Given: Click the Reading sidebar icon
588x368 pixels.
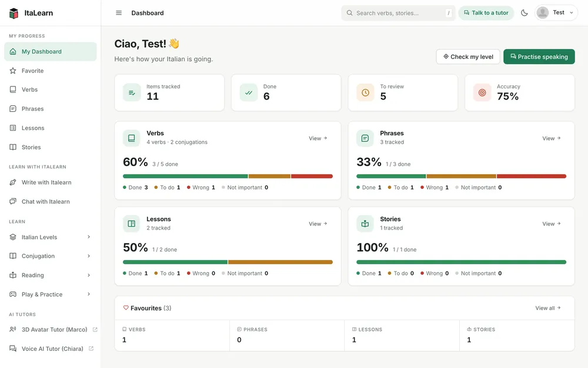Looking at the screenshot, I should [13, 275].
